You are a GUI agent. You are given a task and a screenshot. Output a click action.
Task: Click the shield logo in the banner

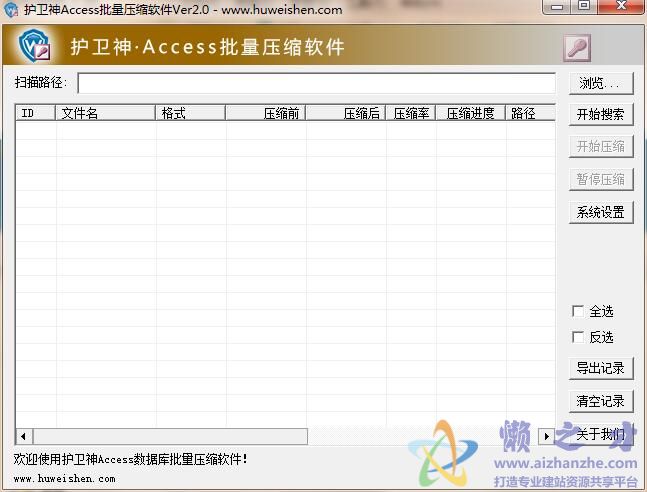(x=34, y=45)
